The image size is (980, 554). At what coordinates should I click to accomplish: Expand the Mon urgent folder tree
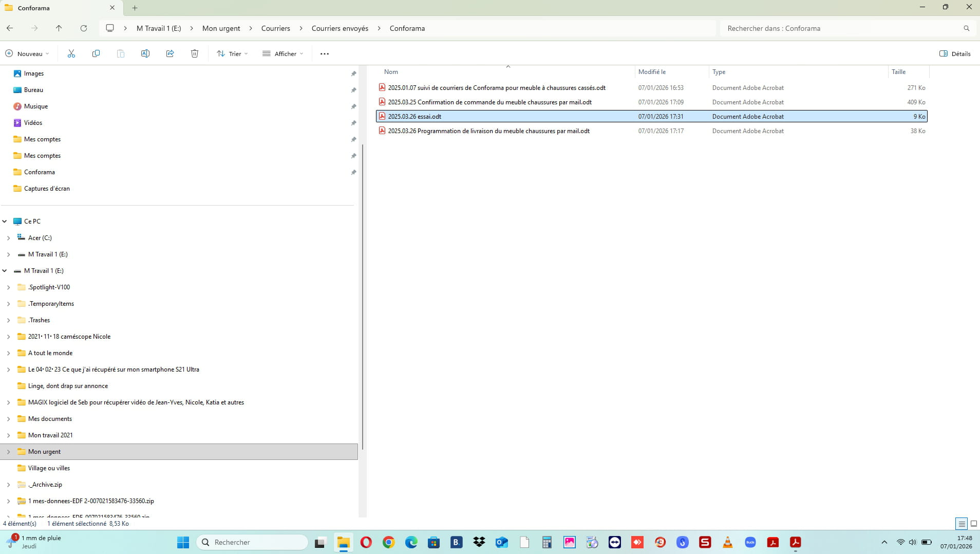pyautogui.click(x=8, y=452)
